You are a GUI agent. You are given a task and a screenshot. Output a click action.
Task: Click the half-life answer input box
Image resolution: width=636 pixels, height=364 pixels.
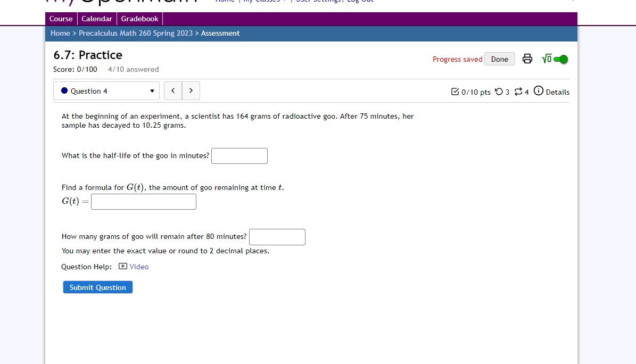pyautogui.click(x=239, y=155)
